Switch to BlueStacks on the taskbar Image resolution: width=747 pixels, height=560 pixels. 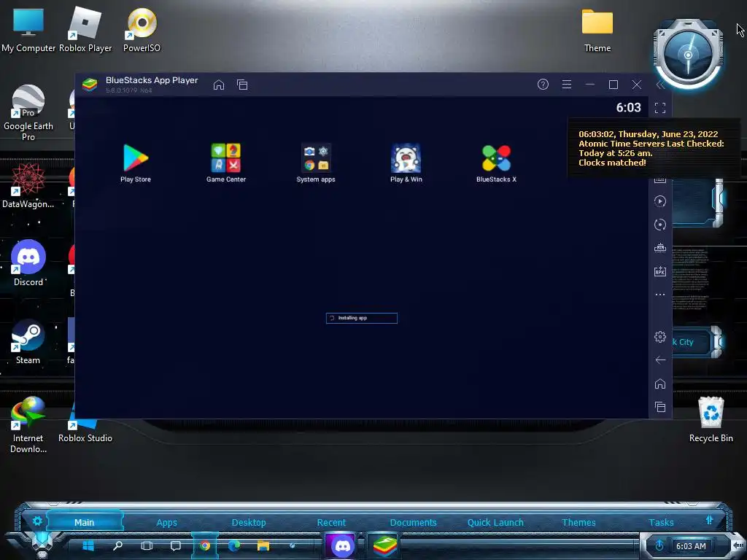click(x=385, y=545)
